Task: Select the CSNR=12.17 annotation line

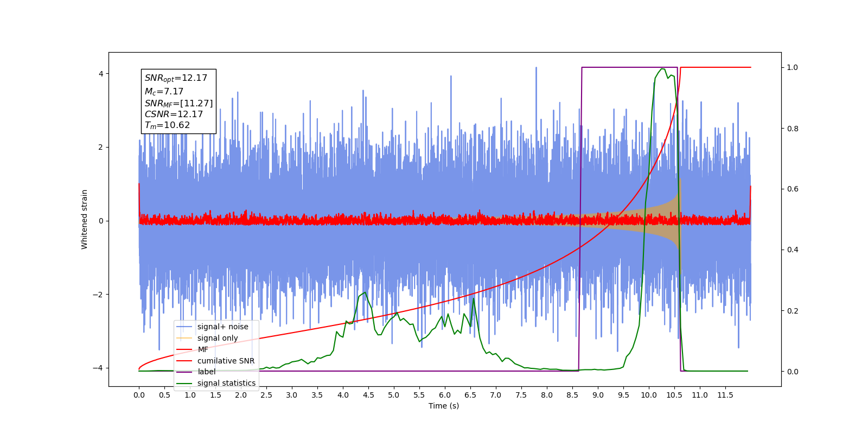Action: 174,114
